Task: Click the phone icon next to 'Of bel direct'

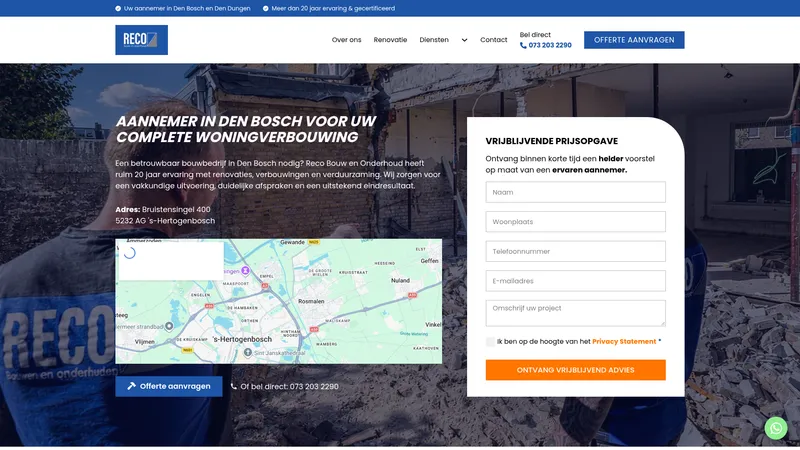Action: 234,386
